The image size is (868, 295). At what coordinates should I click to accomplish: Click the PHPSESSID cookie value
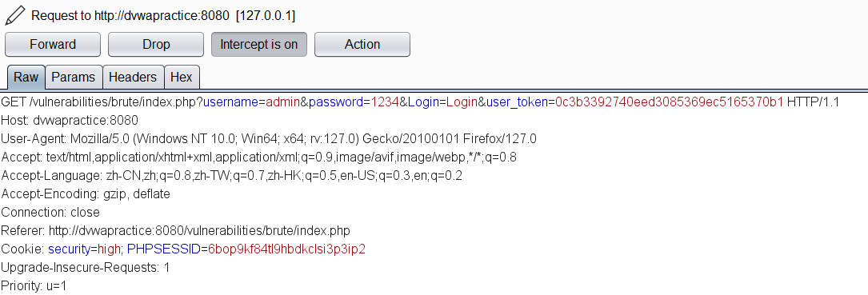[286, 249]
